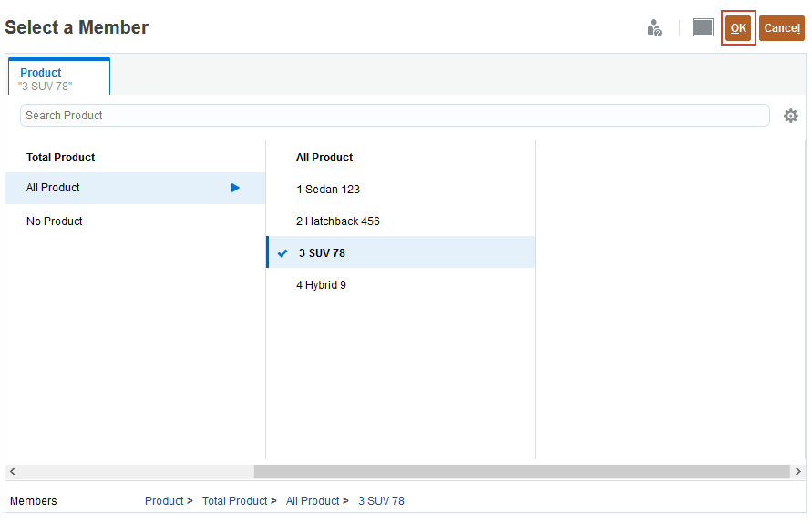812x524 pixels.
Task: Open search settings gear icon
Action: (790, 116)
